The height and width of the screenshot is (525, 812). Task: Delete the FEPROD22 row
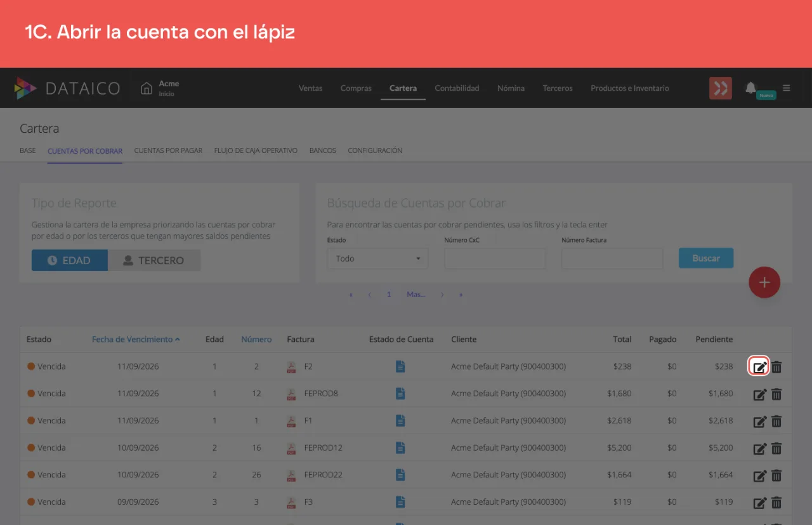point(776,475)
